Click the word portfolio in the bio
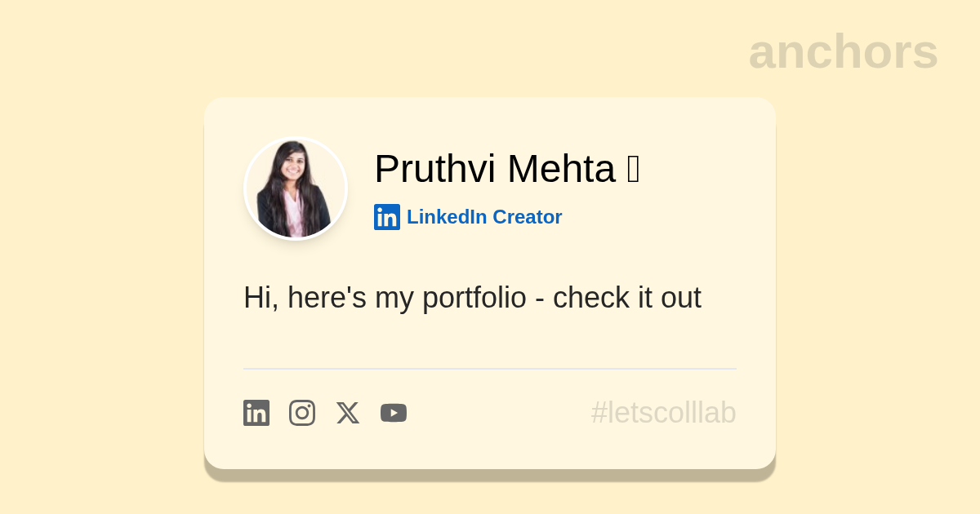Viewport: 980px width, 514px height. click(x=474, y=298)
